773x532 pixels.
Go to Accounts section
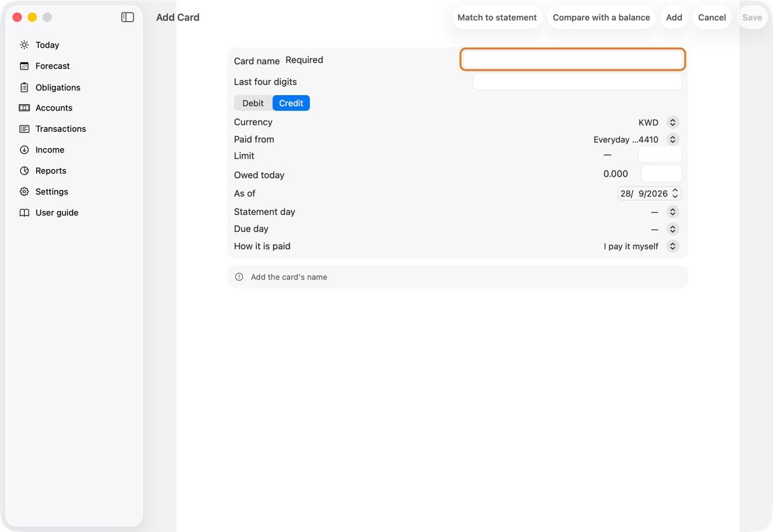[x=54, y=108]
